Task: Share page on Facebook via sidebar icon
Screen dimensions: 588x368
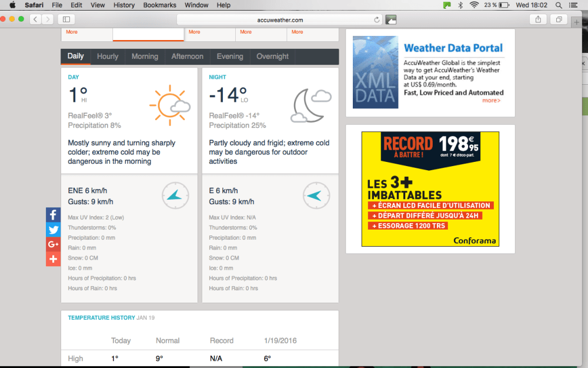Action: pyautogui.click(x=53, y=215)
